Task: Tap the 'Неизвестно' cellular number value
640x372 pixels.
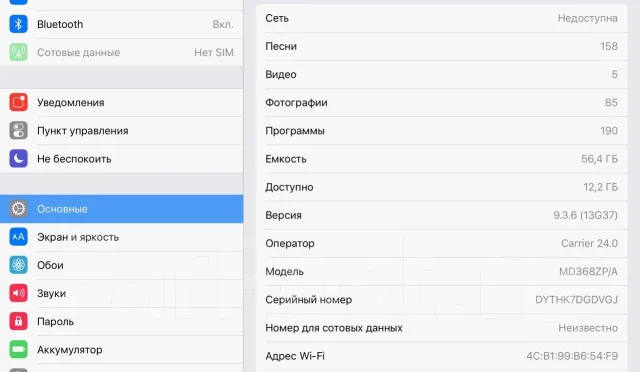Action: 588,328
